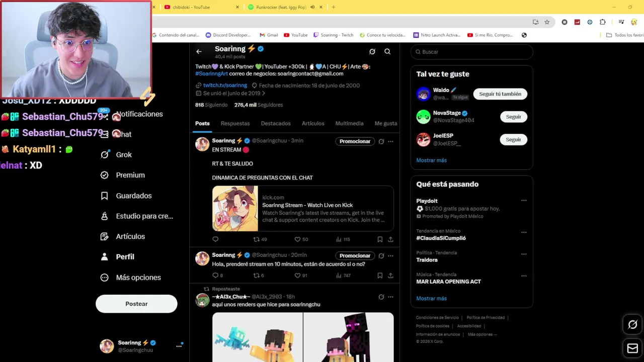This screenshot has width=644, height=362.
Task: Switch to the Destacados tab
Action: [276, 123]
